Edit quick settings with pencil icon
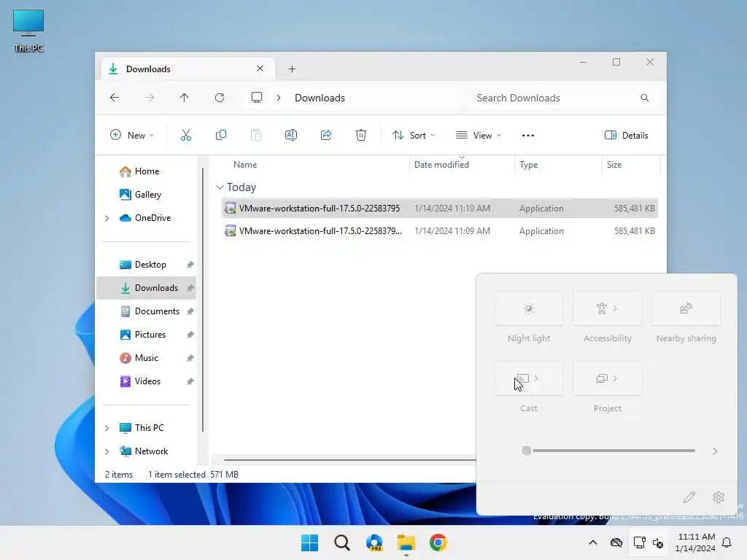 [x=689, y=497]
